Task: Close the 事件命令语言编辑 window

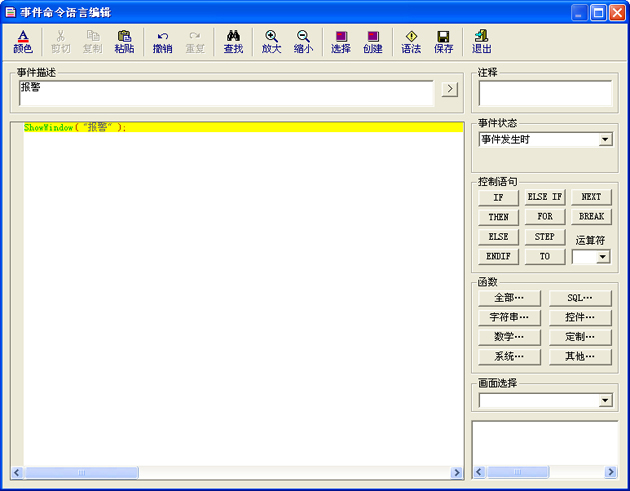Action: [x=617, y=13]
